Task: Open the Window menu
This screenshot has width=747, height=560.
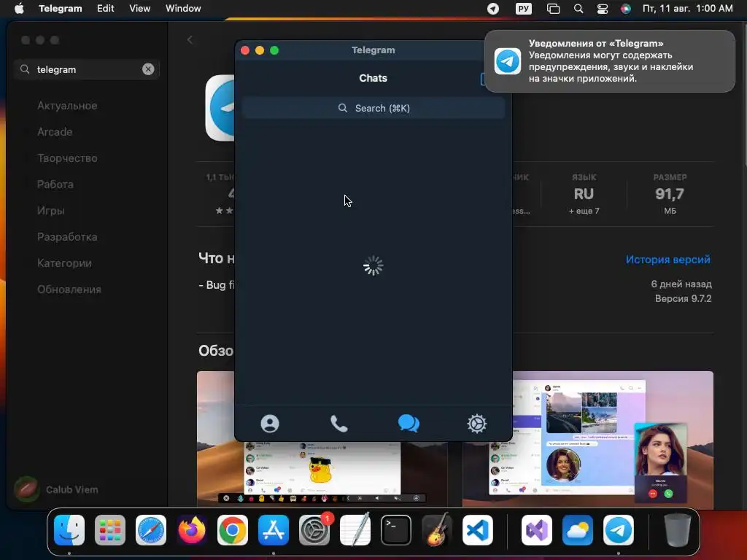Action: point(183,9)
